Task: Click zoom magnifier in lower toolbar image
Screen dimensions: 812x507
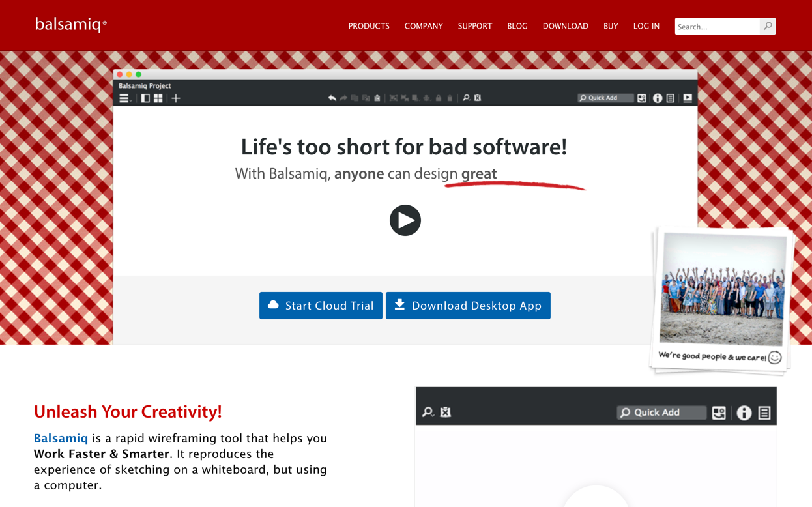Action: point(428,413)
